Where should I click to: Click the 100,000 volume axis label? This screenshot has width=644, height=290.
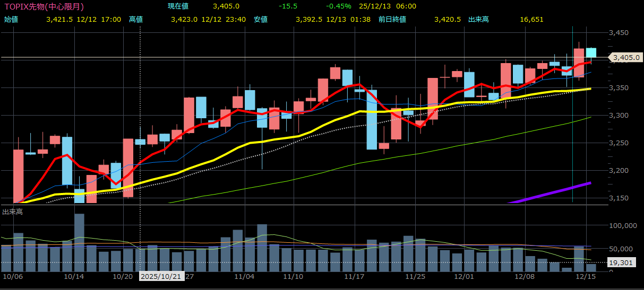622,225
